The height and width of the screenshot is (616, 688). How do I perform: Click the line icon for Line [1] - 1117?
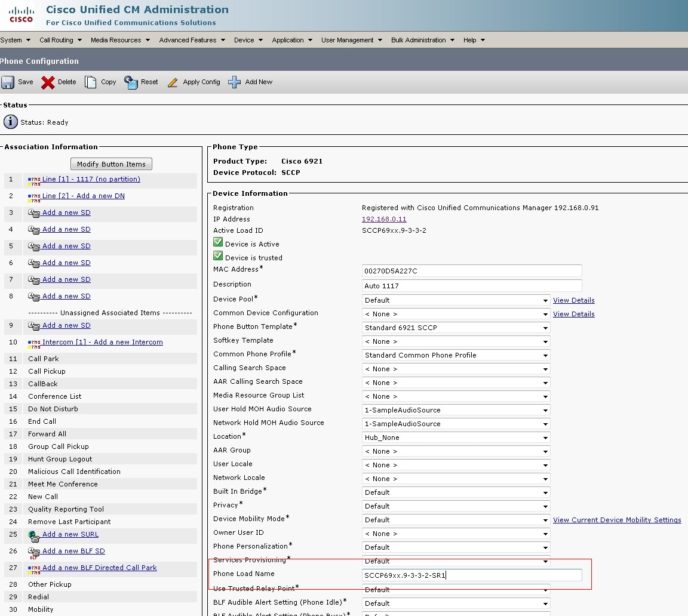pos(34,180)
